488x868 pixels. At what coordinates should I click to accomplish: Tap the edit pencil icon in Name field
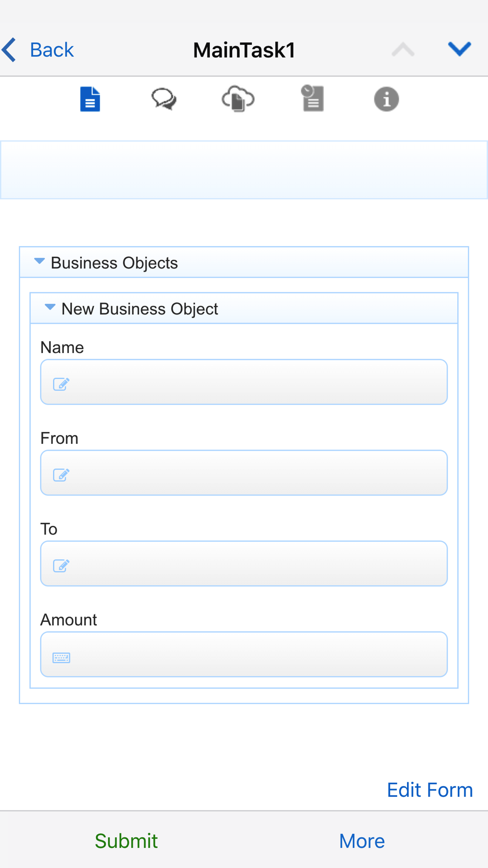pos(61,384)
